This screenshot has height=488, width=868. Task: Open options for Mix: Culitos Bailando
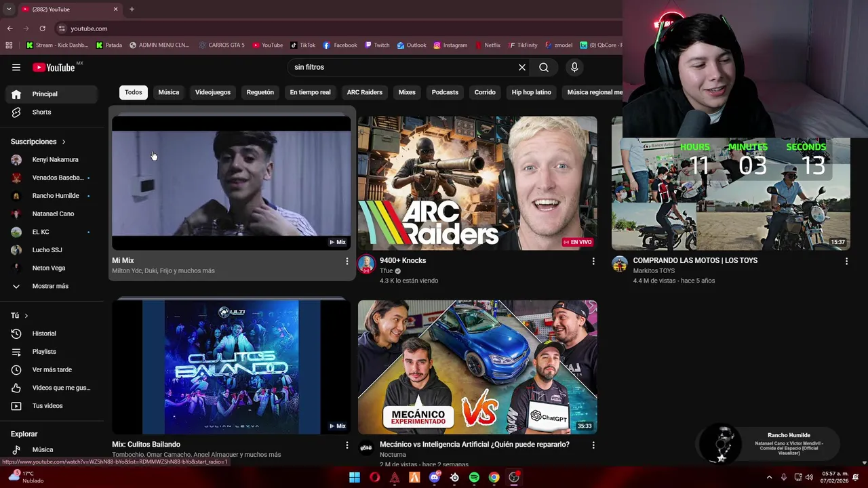[347, 445]
